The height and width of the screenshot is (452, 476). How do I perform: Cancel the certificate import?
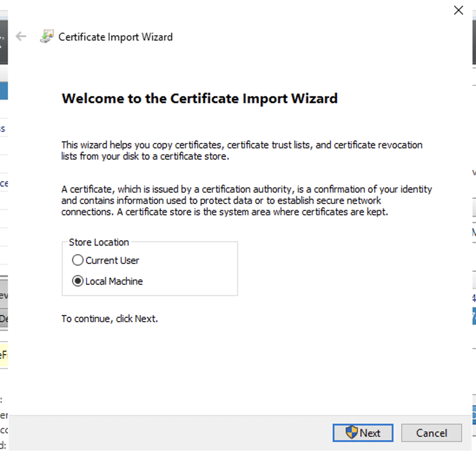(x=431, y=433)
